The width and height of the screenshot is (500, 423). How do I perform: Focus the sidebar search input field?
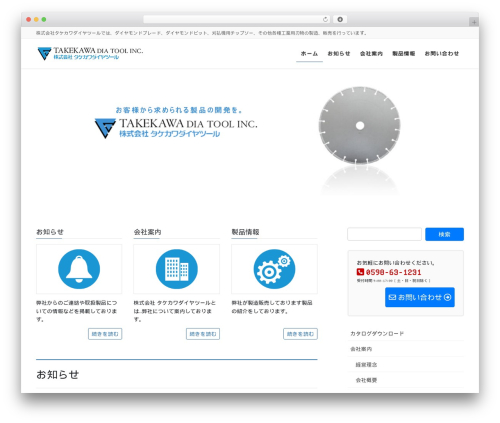tap(384, 234)
